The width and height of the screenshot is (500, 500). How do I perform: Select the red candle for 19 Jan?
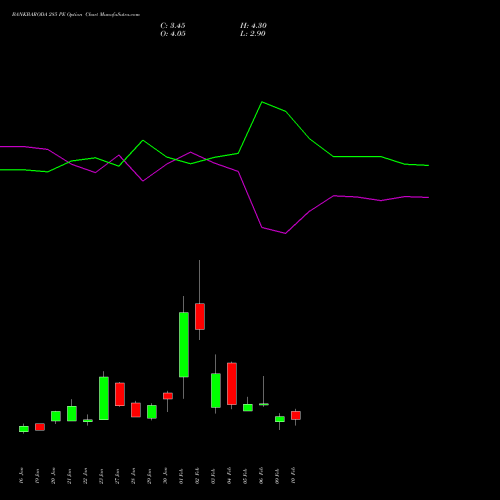coord(40,427)
